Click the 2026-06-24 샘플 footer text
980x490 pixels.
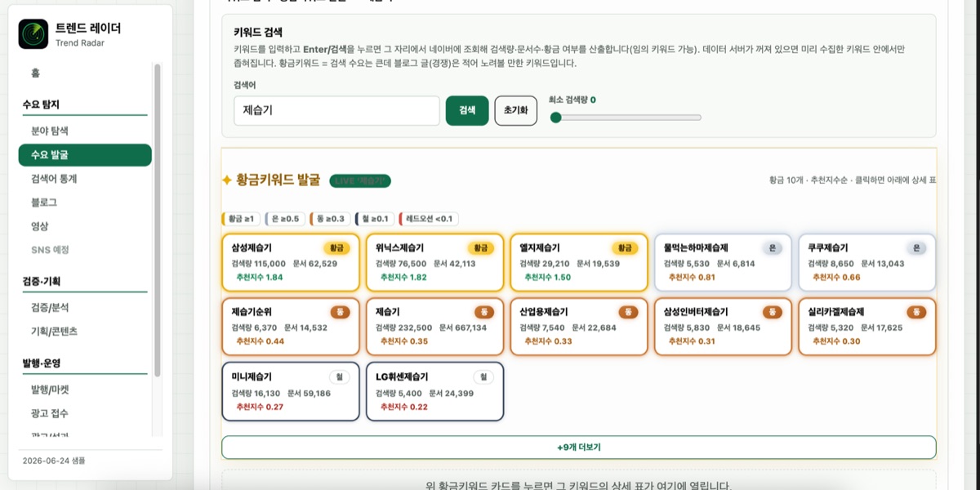[x=53, y=461]
